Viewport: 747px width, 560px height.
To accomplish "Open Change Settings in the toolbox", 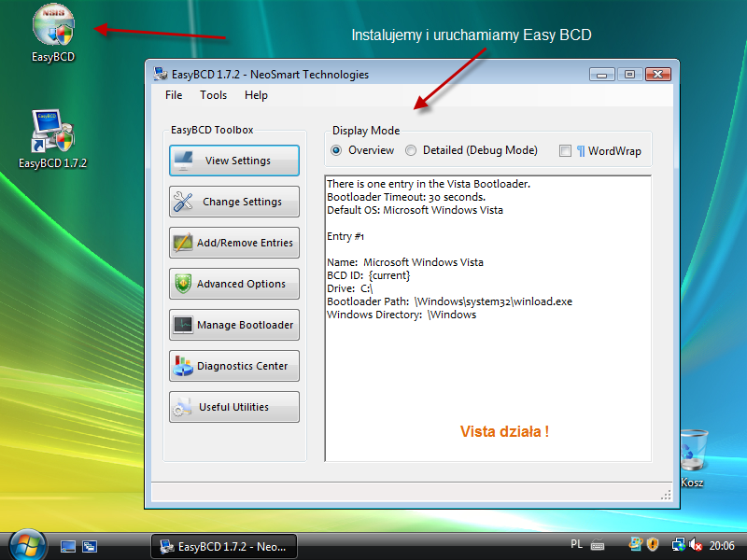I will point(234,202).
